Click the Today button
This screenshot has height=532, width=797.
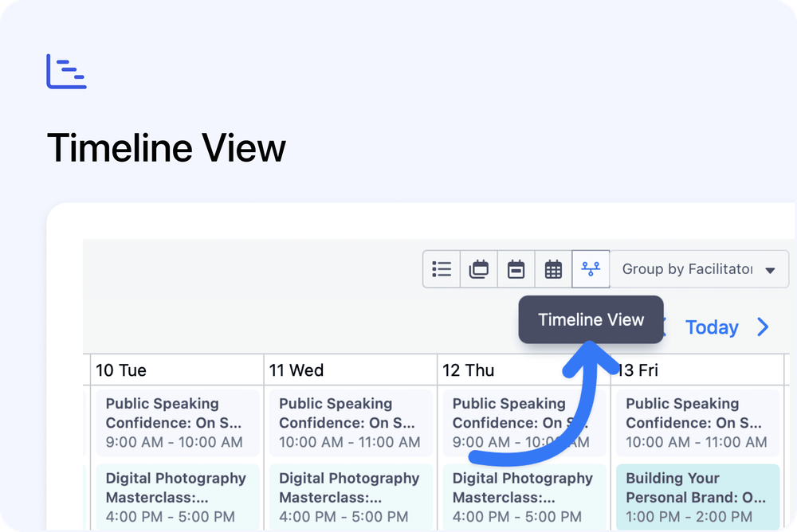click(712, 327)
